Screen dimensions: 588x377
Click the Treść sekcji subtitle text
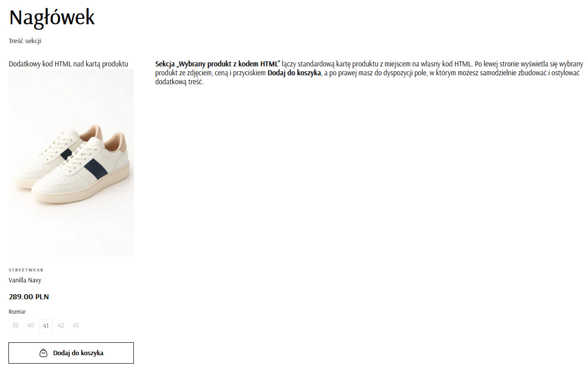click(25, 41)
